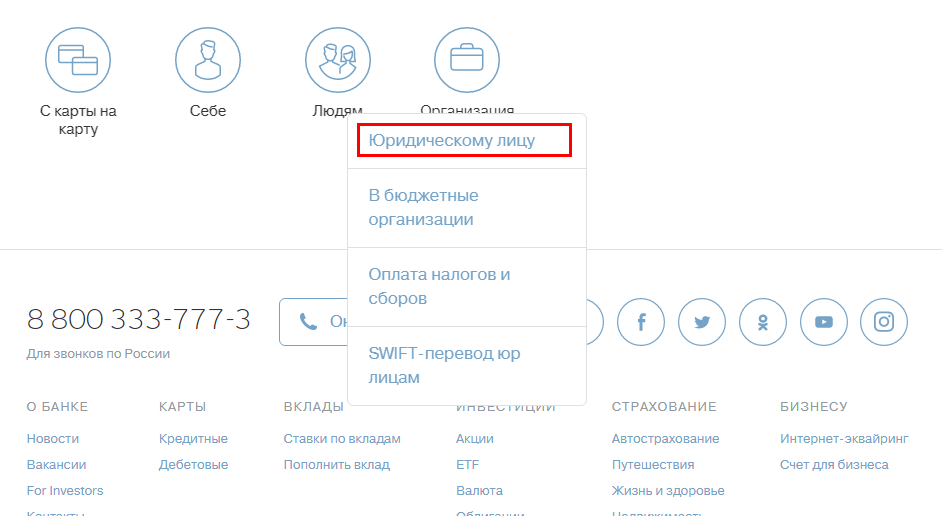Click the 'БИЗНЕСУ' footer heading
Viewport: 942px width, 516px height.
point(813,407)
